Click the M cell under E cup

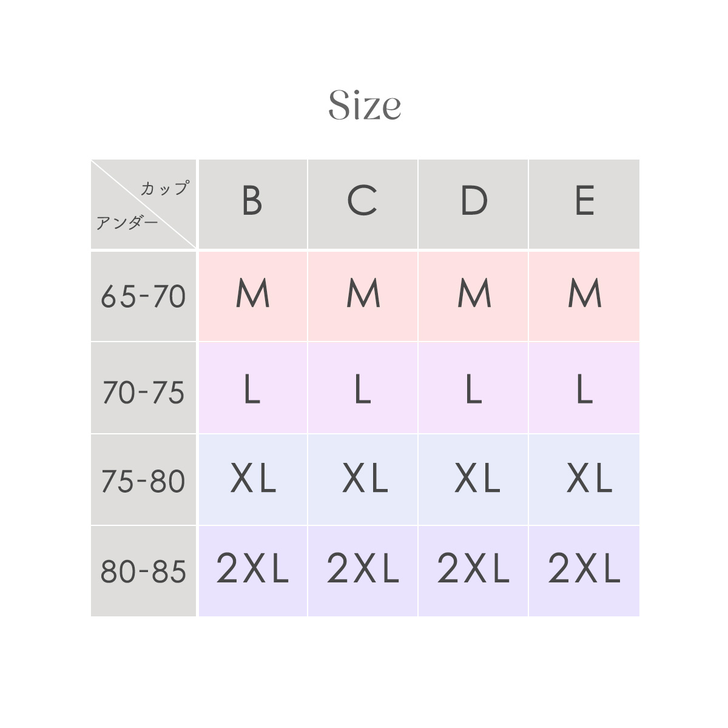(x=584, y=296)
